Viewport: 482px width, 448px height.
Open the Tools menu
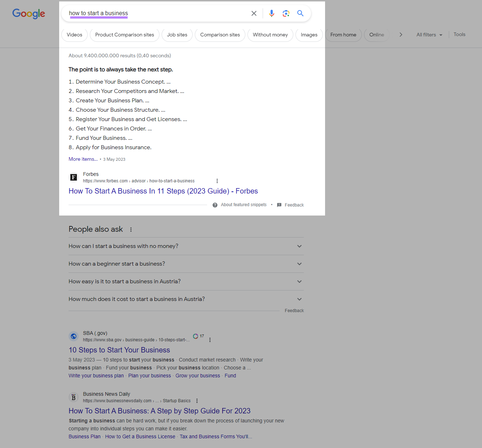coord(459,34)
